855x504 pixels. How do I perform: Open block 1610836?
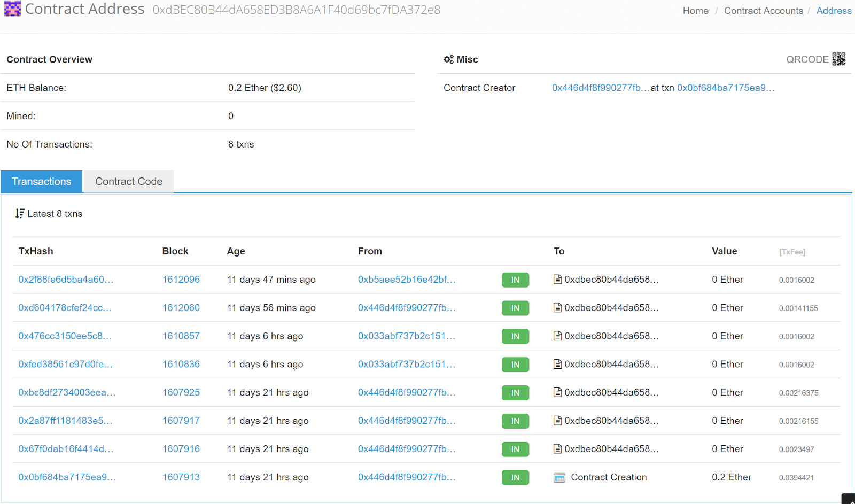tap(181, 365)
